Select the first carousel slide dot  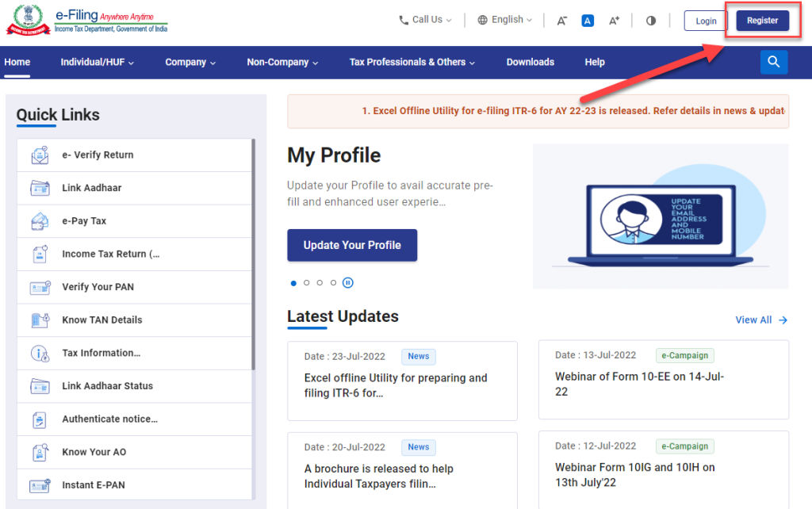pos(293,283)
